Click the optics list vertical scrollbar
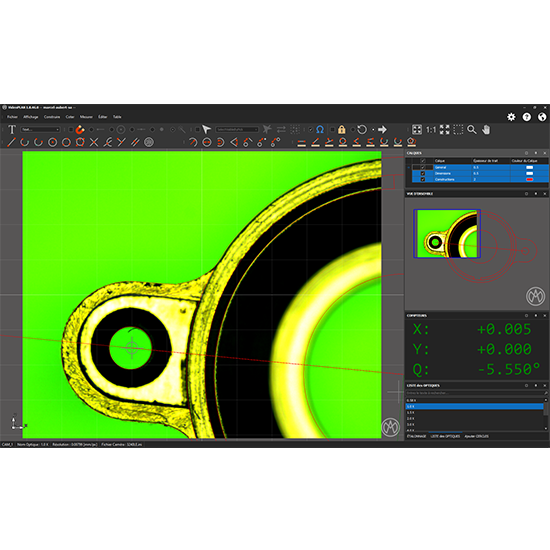Viewport: 550px width, 550px height. [x=546, y=414]
